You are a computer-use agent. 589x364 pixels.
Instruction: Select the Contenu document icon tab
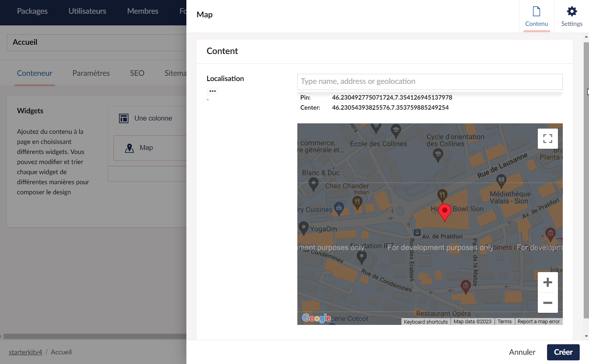click(537, 17)
